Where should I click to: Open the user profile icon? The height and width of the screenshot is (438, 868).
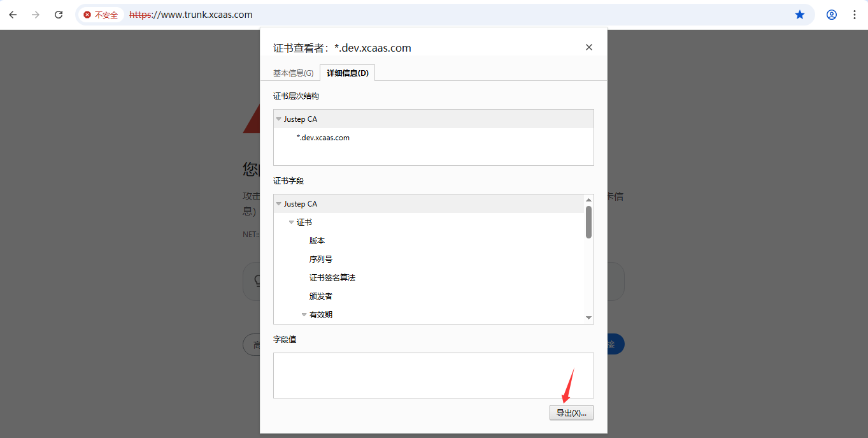pos(832,15)
